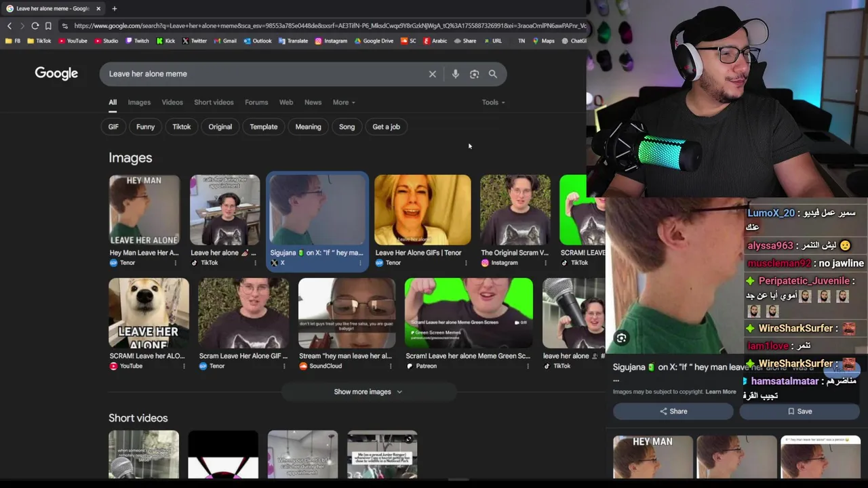Open the Scram Leave Her Alone GIF thumbnail
The width and height of the screenshot is (868, 488).
point(243,313)
